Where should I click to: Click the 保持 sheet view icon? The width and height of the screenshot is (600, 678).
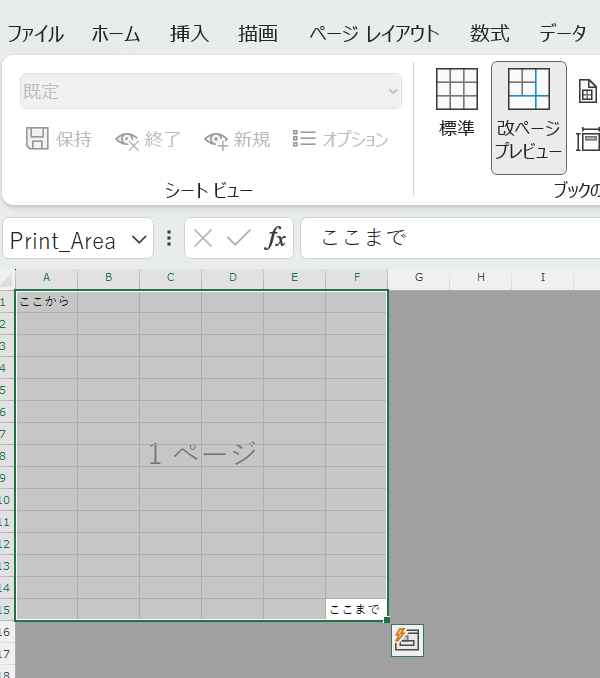(x=58, y=139)
